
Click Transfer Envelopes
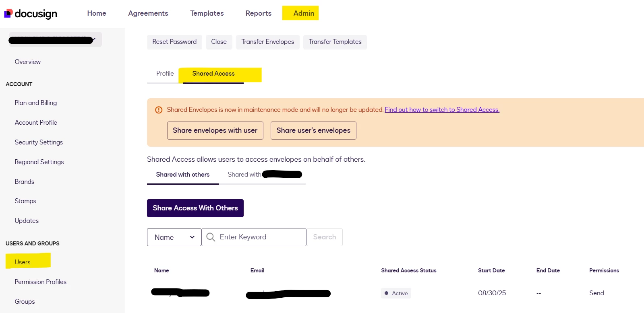pyautogui.click(x=268, y=42)
